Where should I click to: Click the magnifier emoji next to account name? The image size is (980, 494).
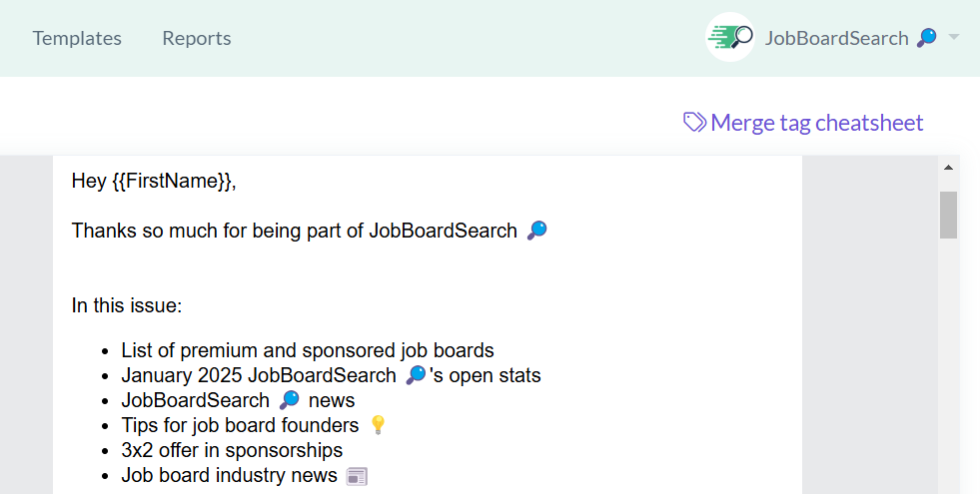(x=927, y=38)
